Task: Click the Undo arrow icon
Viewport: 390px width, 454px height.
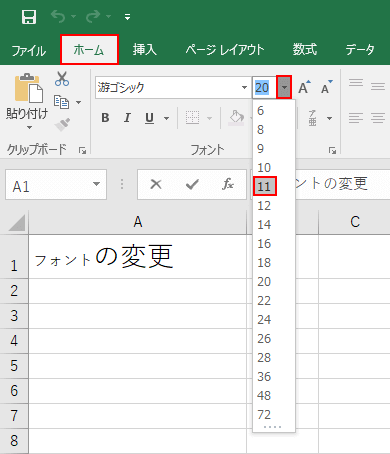Action: (x=58, y=16)
